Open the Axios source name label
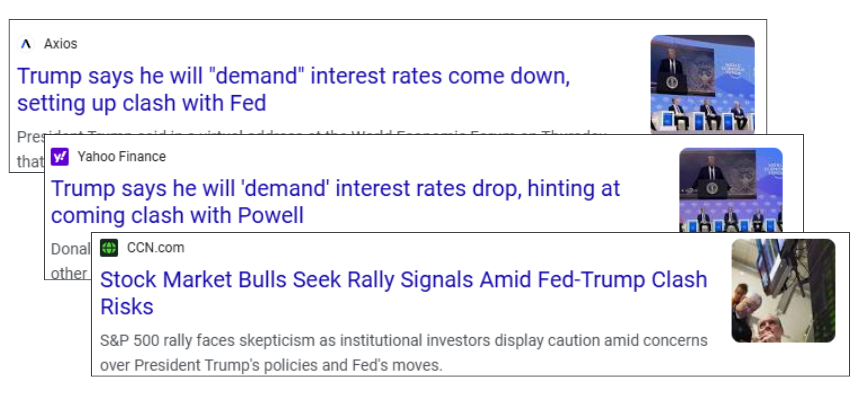Viewport: 865px width, 397px height. tap(61, 44)
